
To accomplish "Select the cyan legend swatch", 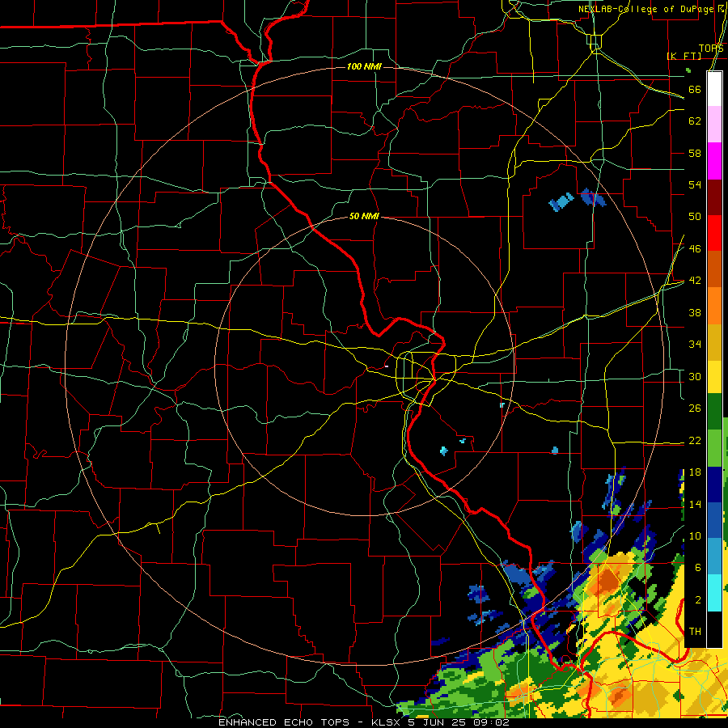I will (x=714, y=593).
